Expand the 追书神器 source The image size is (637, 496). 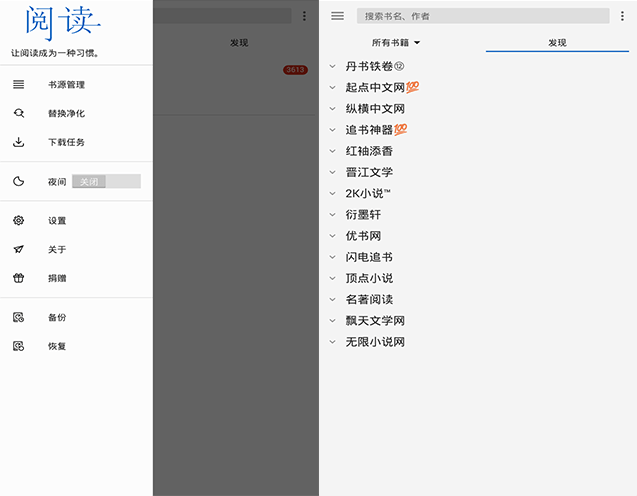pyautogui.click(x=333, y=130)
